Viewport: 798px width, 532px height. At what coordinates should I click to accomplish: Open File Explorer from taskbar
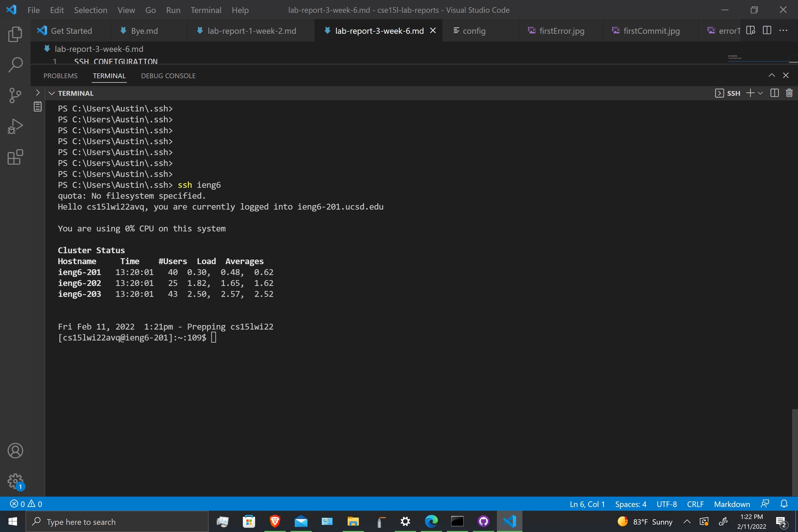pos(353,521)
